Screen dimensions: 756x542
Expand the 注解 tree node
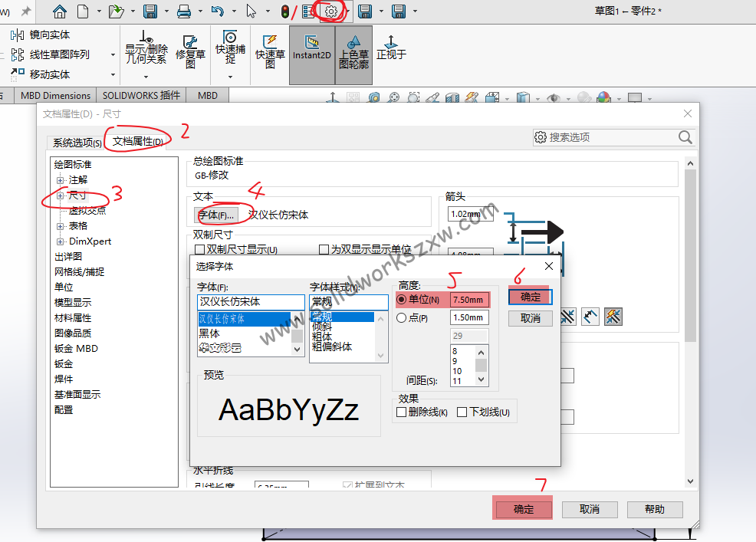tap(61, 179)
